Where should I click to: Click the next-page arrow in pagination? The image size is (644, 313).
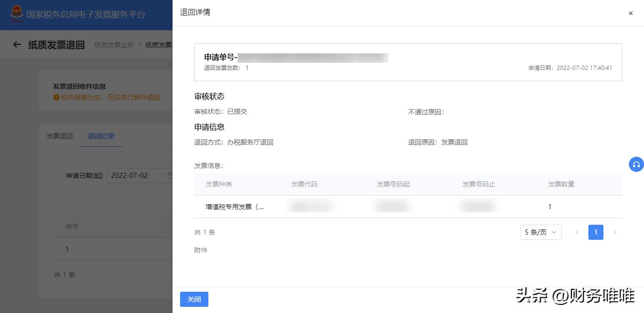(x=615, y=232)
